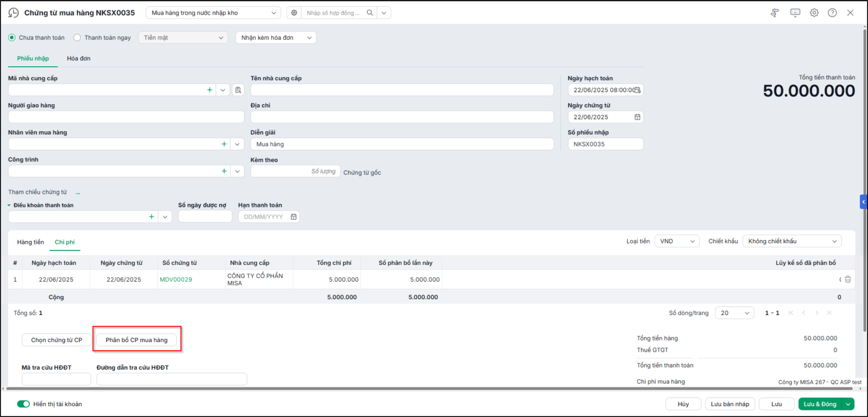This screenshot has width=868, height=417.
Task: Switch to Hóa đơn tab
Action: click(79, 58)
